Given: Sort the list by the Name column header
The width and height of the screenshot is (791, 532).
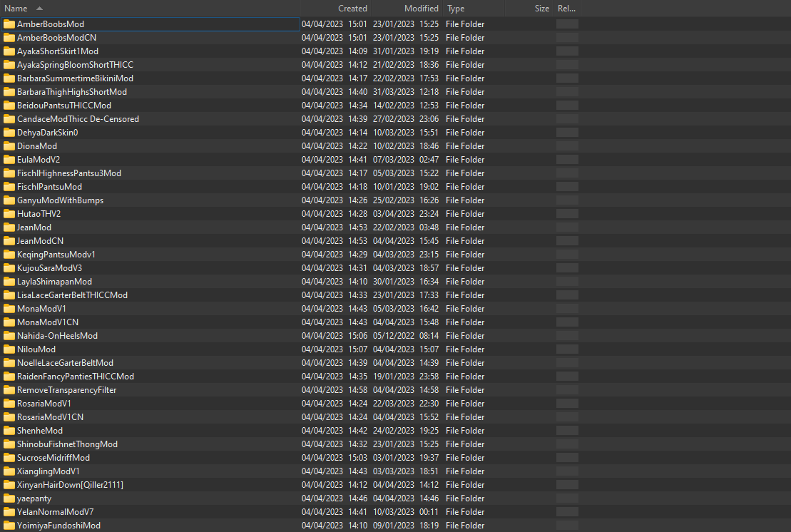Looking at the screenshot, I should pyautogui.click(x=16, y=9).
